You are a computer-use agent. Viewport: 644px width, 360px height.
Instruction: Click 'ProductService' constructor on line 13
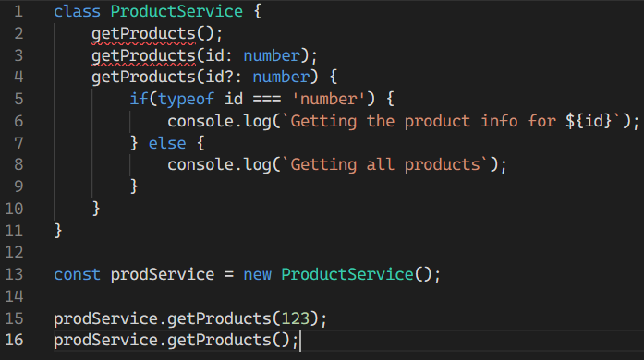click(x=347, y=275)
